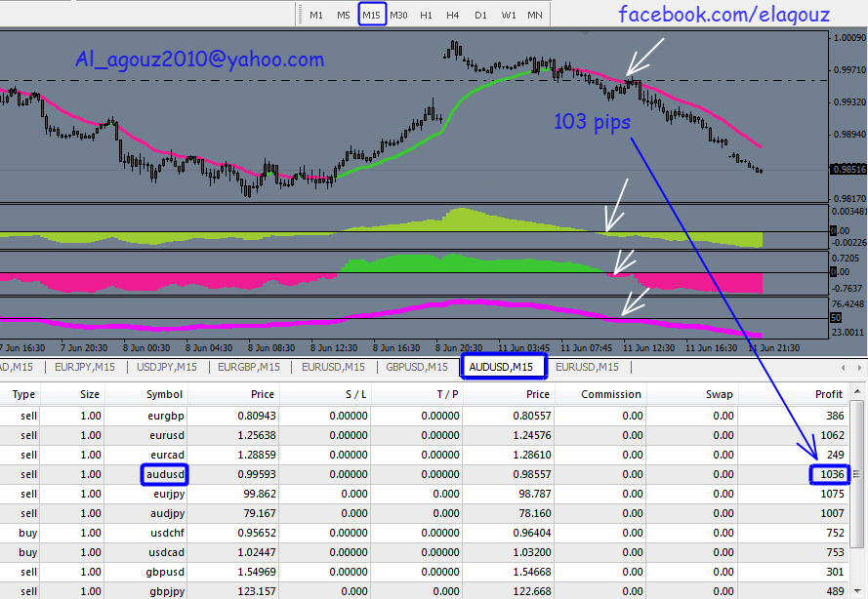The height and width of the screenshot is (599, 868).
Task: Click the 1075 profit value for eurjpy
Action: pyautogui.click(x=832, y=494)
